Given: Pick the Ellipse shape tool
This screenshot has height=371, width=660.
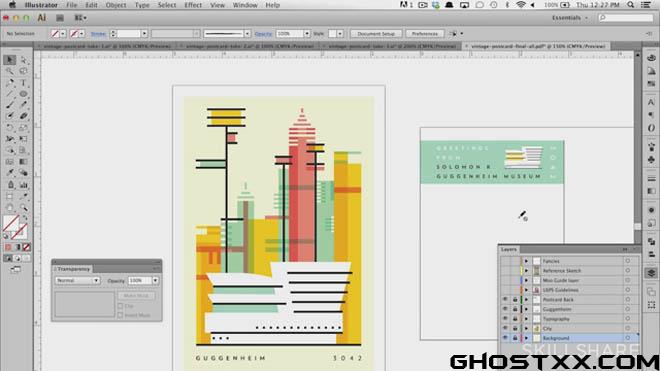Looking at the screenshot, I should (x=24, y=94).
